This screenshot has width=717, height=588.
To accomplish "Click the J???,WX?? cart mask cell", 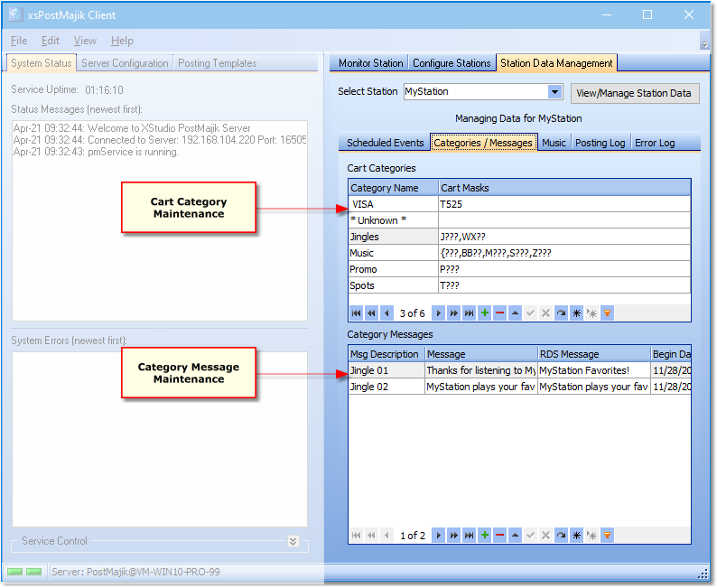I will (564, 237).
